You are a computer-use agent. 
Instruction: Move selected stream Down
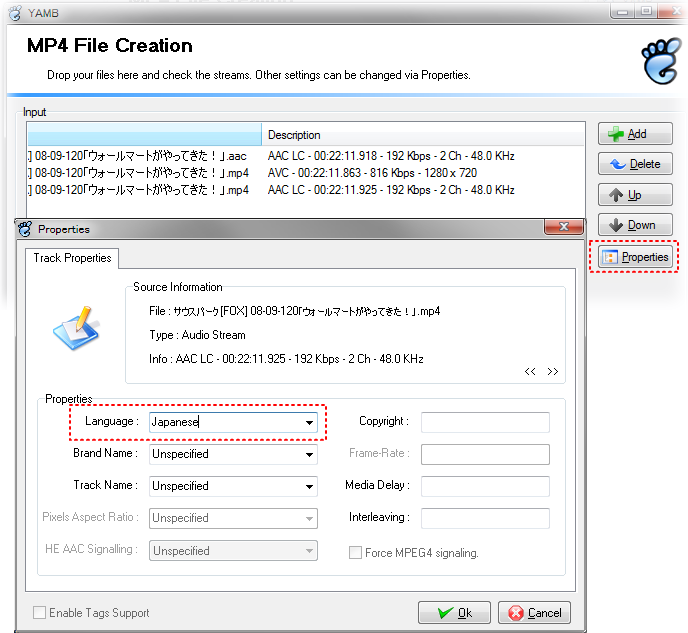click(635, 225)
